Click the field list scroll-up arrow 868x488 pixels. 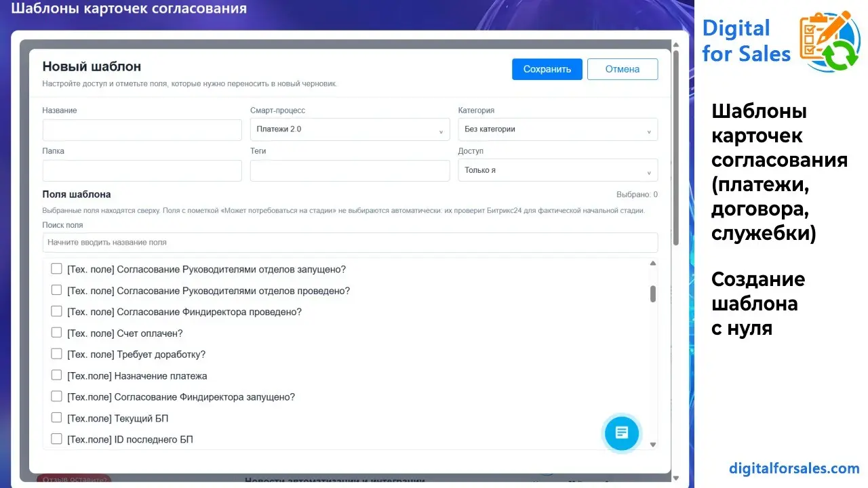(x=653, y=263)
